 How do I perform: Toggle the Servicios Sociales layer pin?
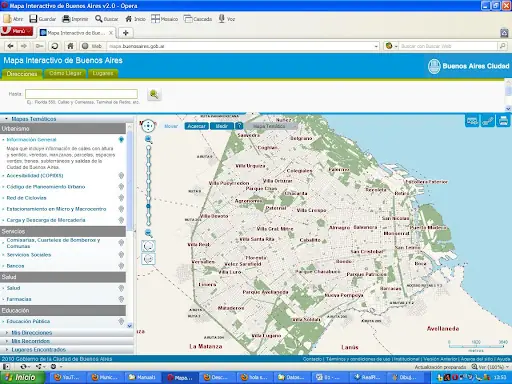(121, 255)
